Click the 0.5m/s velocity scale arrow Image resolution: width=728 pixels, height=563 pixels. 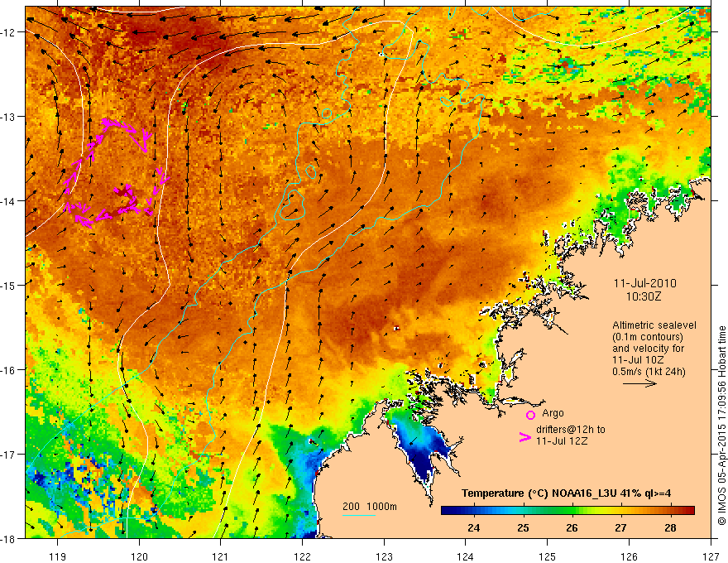pos(639,383)
